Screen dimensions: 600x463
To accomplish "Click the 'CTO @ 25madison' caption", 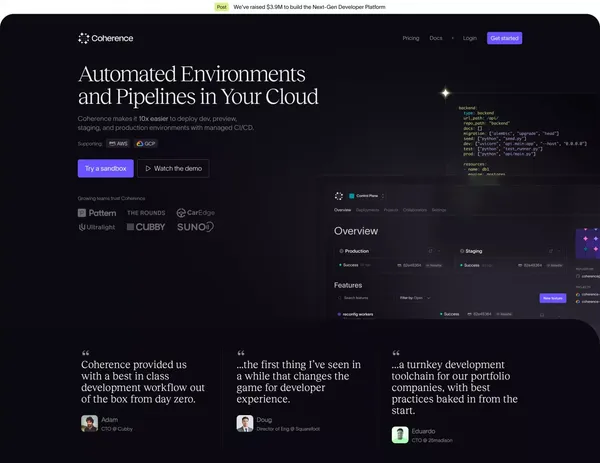I will (432, 440).
